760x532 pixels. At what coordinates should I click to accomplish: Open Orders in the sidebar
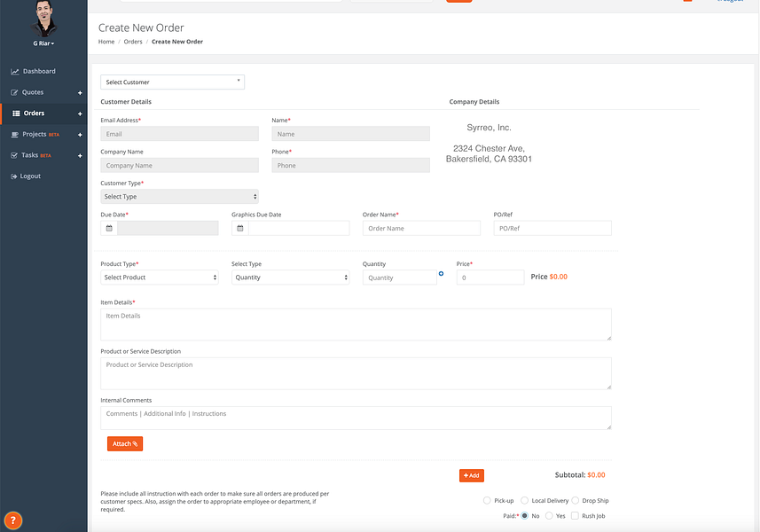(x=34, y=113)
